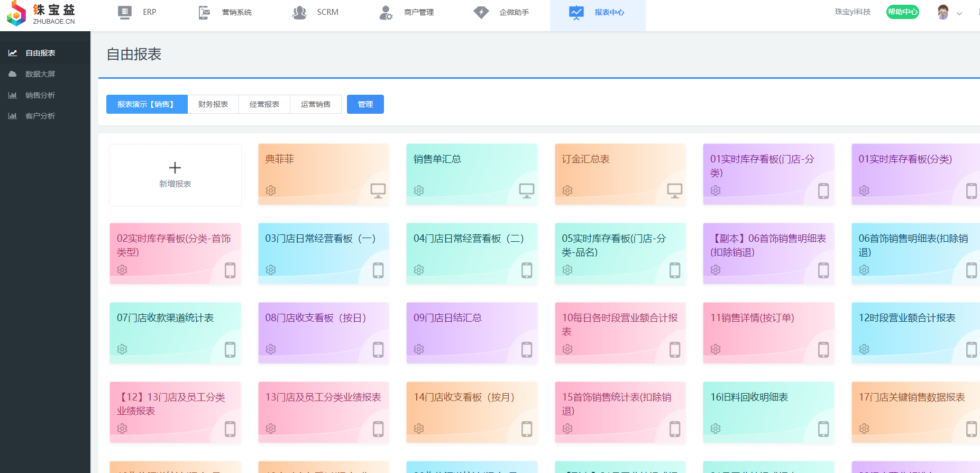Open 【12】13门店及员工分类业绩报表 card

tap(175, 413)
